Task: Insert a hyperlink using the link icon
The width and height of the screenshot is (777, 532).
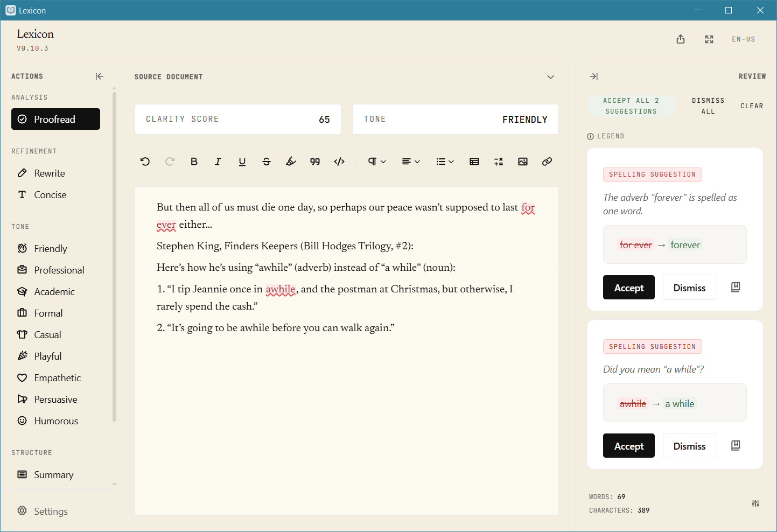Action: coord(547,162)
